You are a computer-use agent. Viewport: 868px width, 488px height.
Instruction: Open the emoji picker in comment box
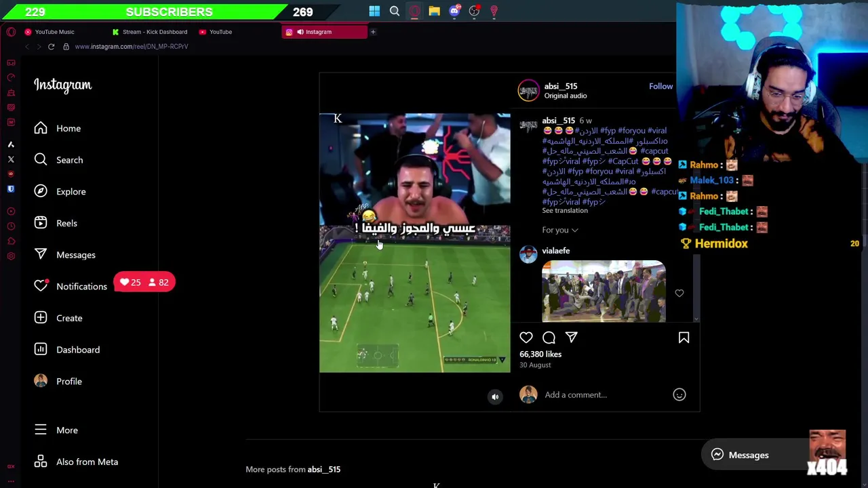coord(679,394)
